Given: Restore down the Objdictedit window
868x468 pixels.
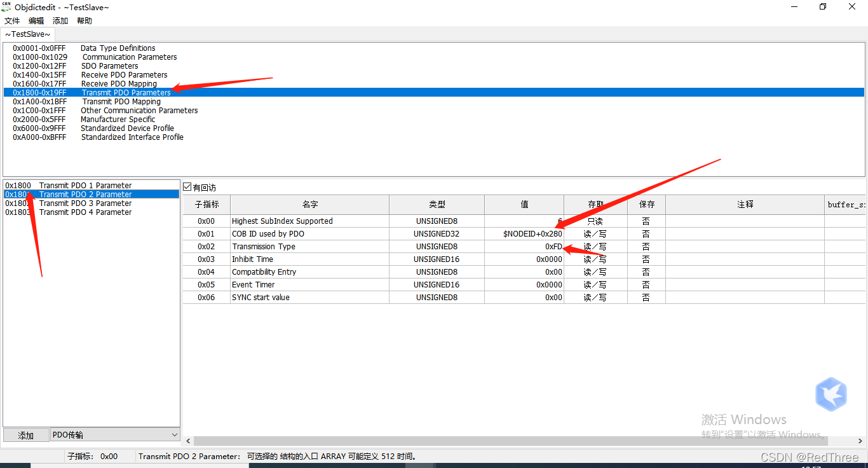Looking at the screenshot, I should [x=823, y=7].
